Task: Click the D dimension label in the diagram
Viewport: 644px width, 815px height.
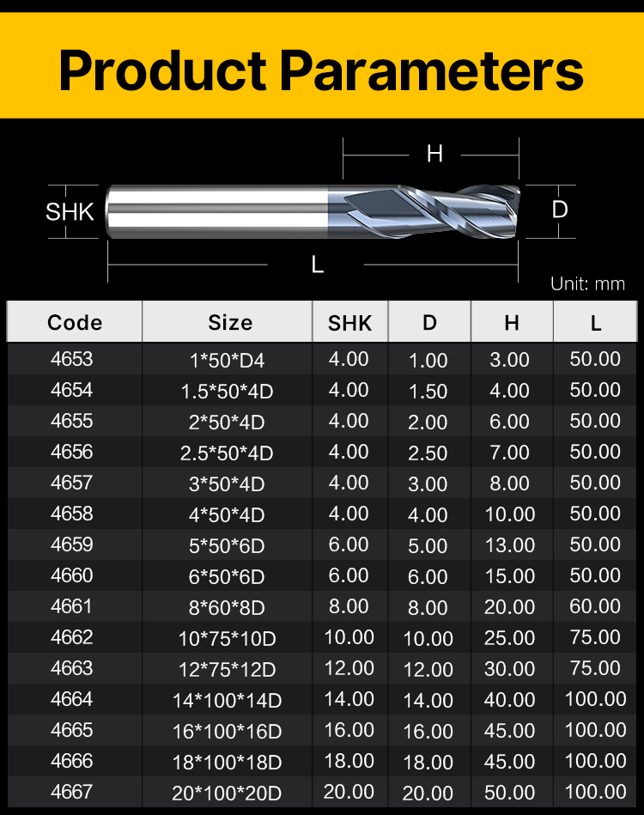Action: pos(560,209)
